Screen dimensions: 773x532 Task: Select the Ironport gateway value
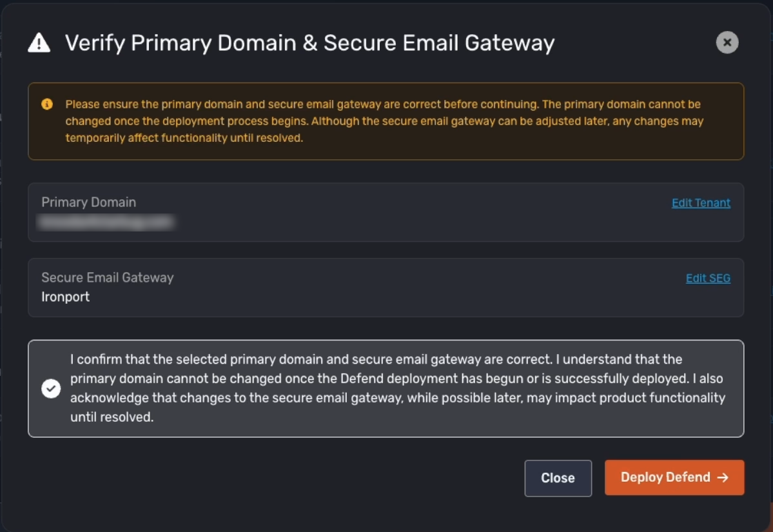(x=66, y=297)
